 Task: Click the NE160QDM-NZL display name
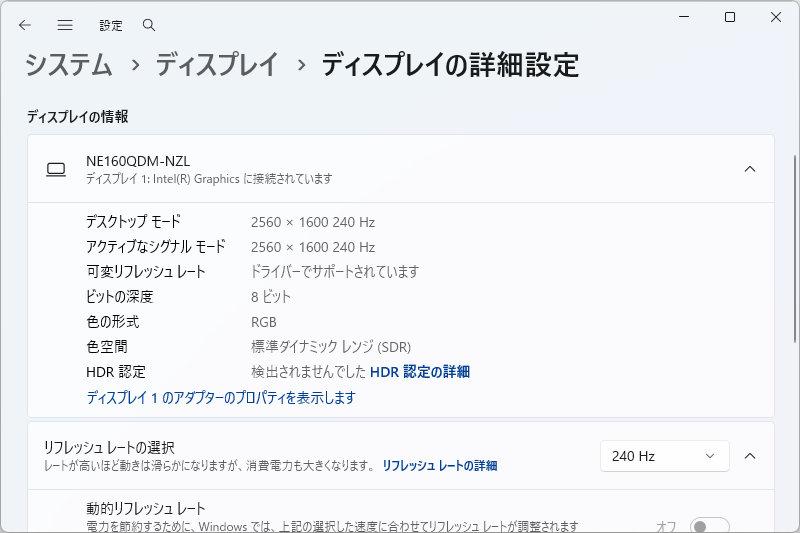(138, 161)
